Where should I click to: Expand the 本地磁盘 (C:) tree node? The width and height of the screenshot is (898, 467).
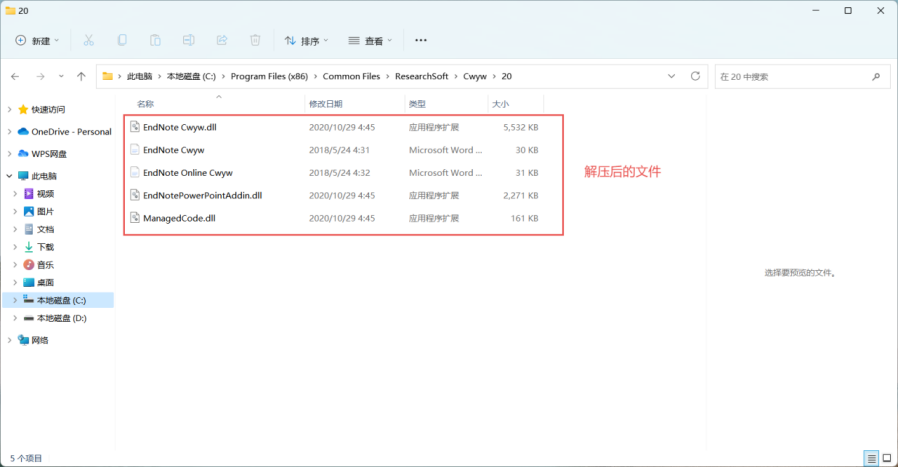point(15,300)
